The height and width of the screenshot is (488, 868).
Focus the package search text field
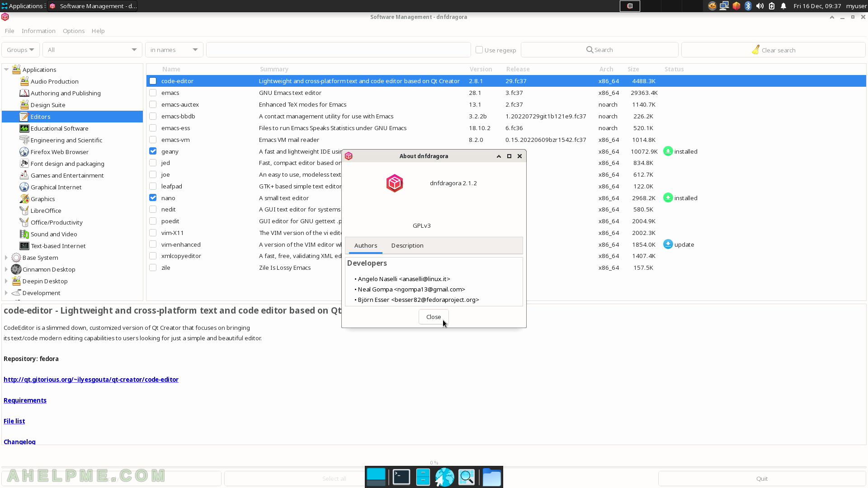click(338, 50)
